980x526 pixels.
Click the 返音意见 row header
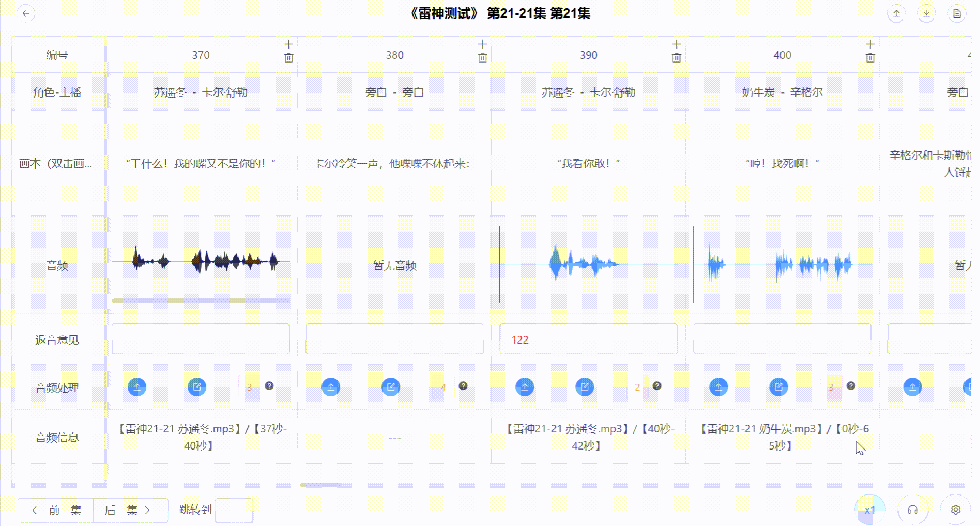click(x=57, y=340)
